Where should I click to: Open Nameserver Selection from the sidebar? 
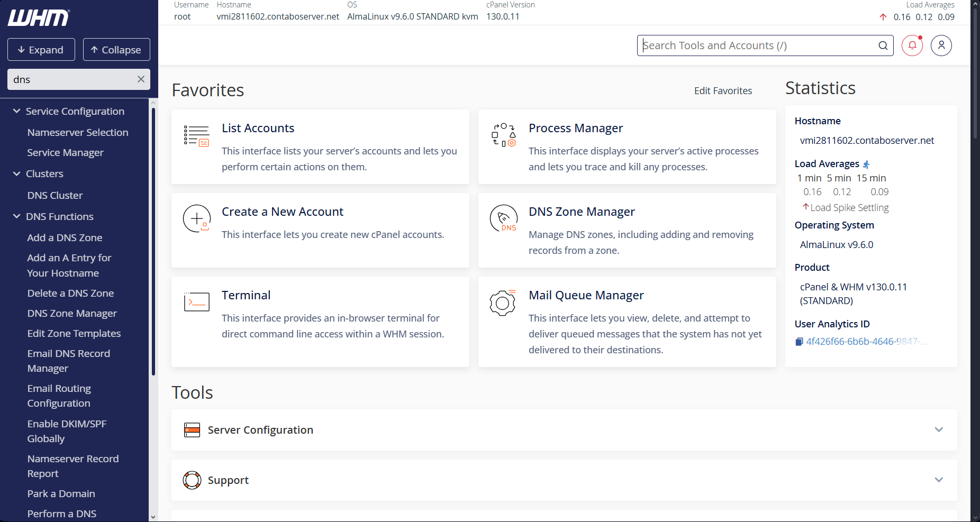click(77, 132)
